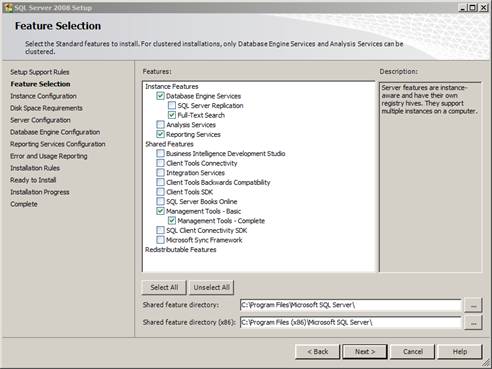Click the Select All button
The width and height of the screenshot is (492, 369).
click(x=164, y=287)
